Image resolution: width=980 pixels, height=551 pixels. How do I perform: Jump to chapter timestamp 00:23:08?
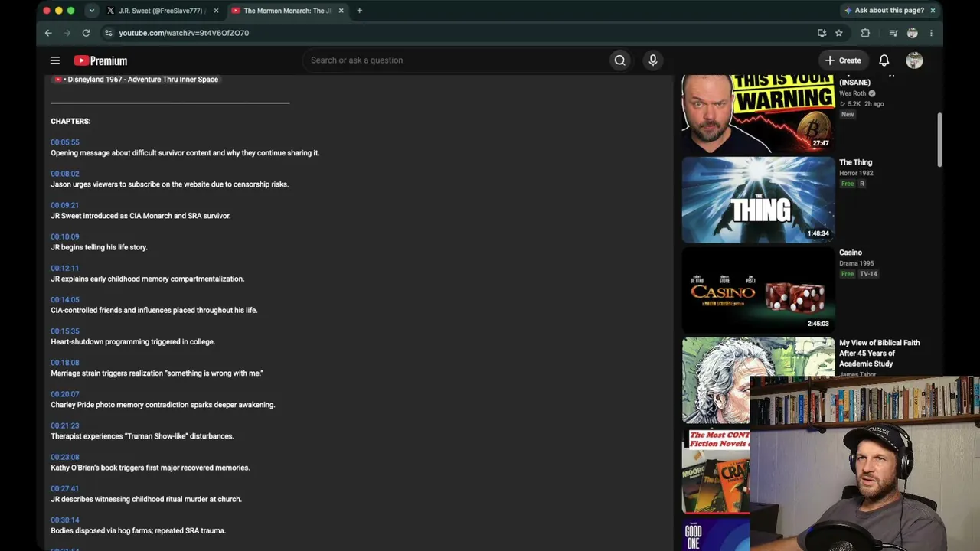pyautogui.click(x=65, y=457)
